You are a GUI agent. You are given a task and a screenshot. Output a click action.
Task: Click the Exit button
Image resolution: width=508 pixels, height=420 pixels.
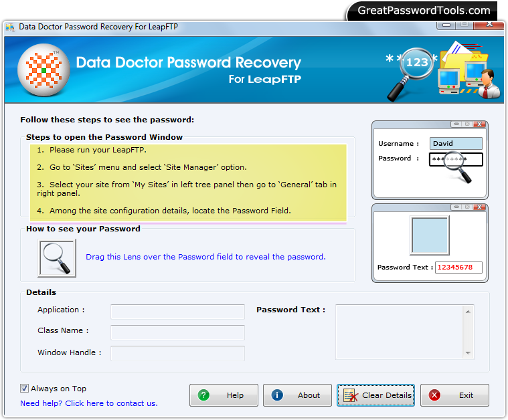(454, 395)
